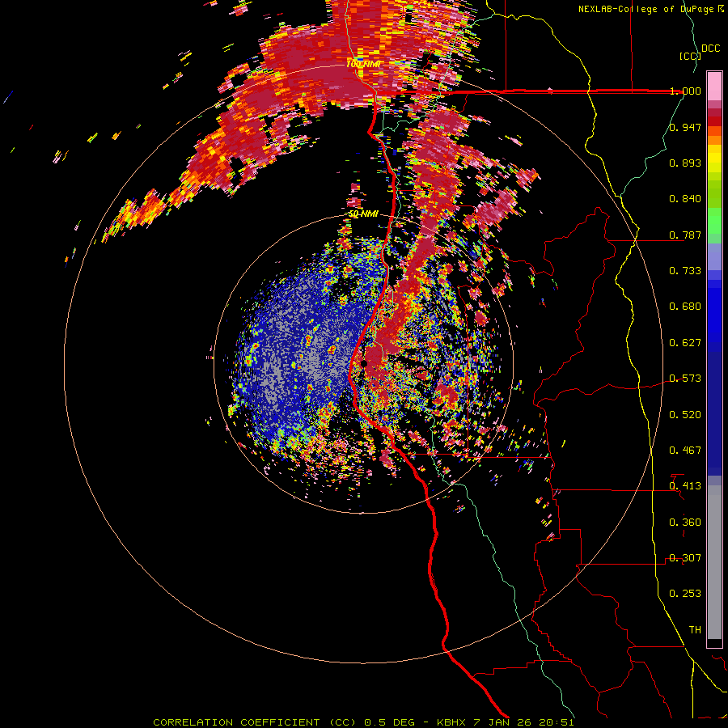The width and height of the screenshot is (728, 728).
Task: Click the 1.000 value on the color scale
Action: (685, 91)
